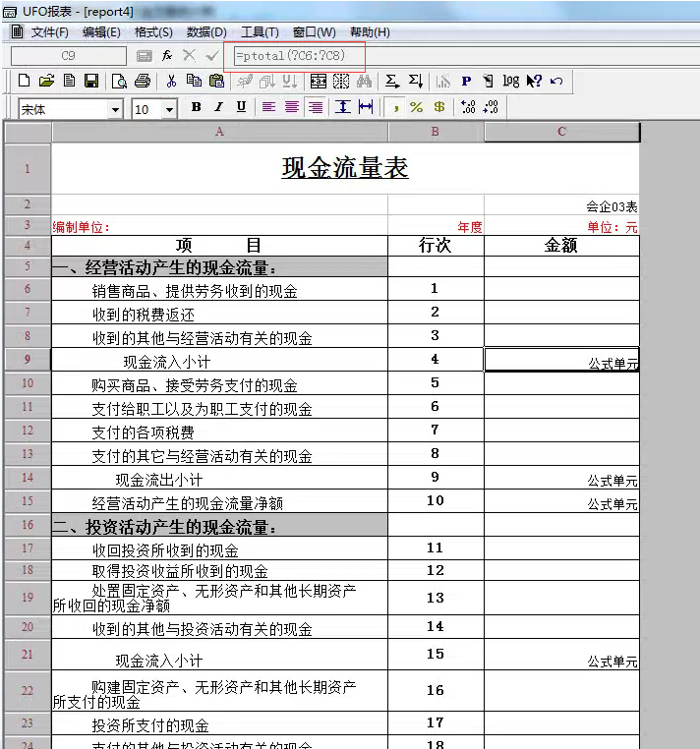This screenshot has width=700, height=749.
Task: Select column A header
Action: 219,132
